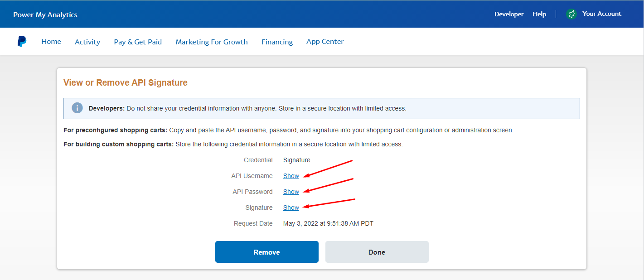Click the info icon in the developer notice
Screen dimensions: 644x280
[77, 108]
